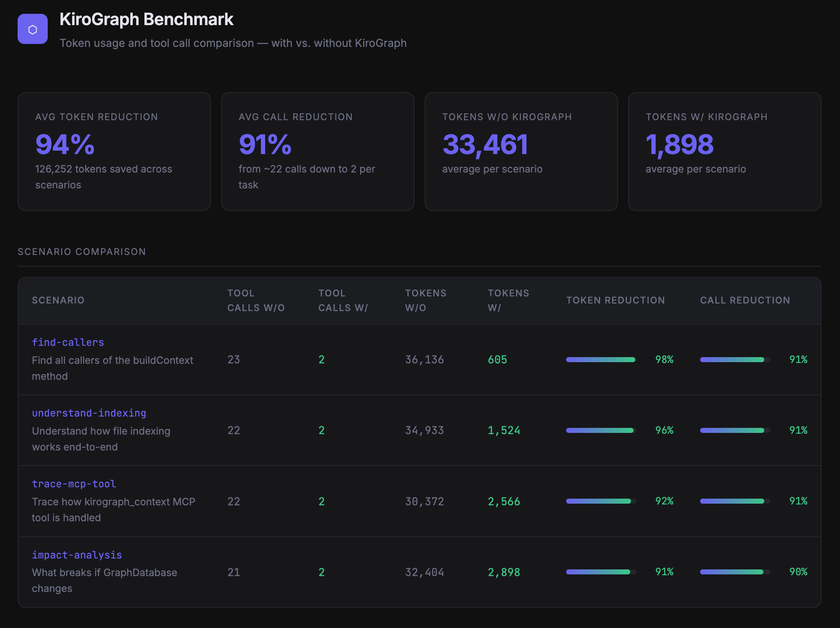Click the 22 tool calls cell for trace-mcp-tool
The height and width of the screenshot is (628, 840).
click(x=234, y=502)
